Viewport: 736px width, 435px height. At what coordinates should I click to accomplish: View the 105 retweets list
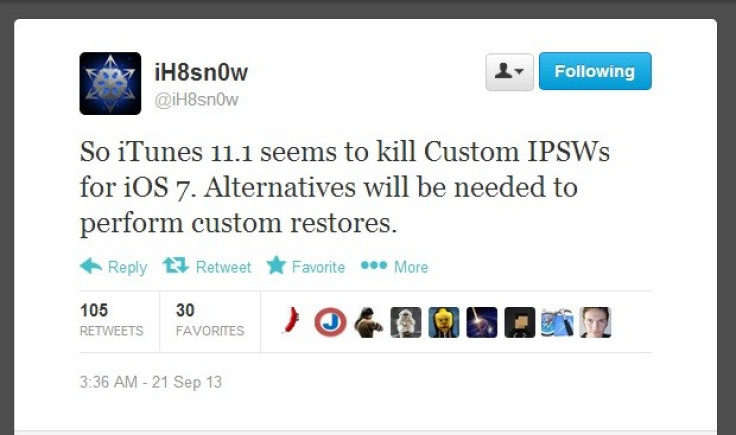(x=111, y=320)
